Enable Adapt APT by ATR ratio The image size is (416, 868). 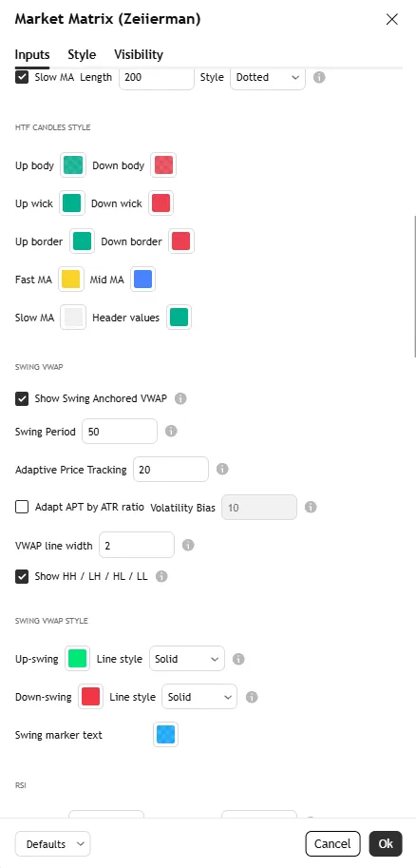coord(22,507)
